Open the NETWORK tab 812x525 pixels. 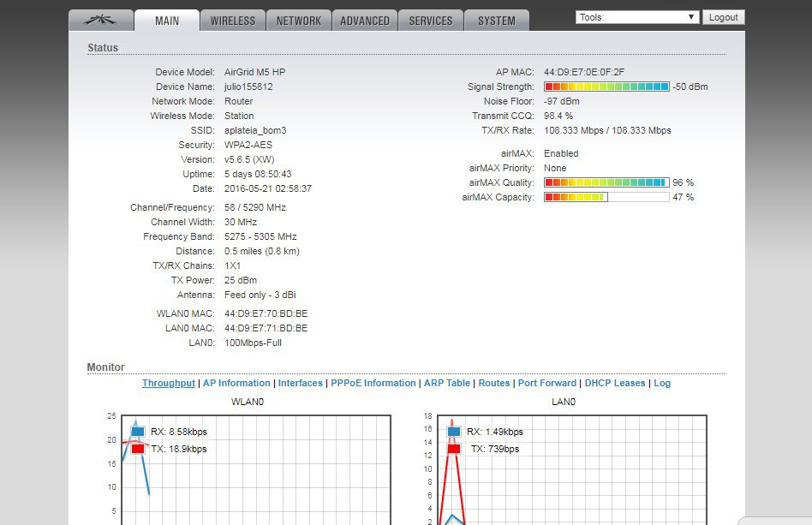[299, 21]
